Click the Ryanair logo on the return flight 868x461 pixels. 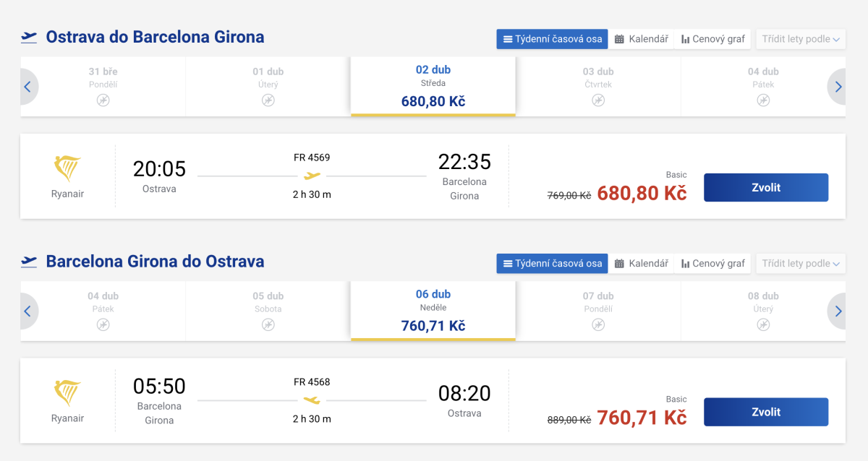(x=67, y=393)
